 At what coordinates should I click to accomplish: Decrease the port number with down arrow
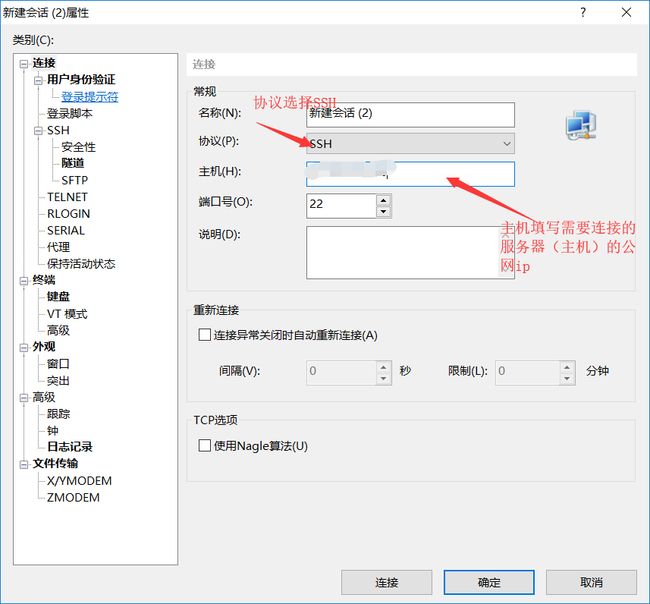click(383, 211)
